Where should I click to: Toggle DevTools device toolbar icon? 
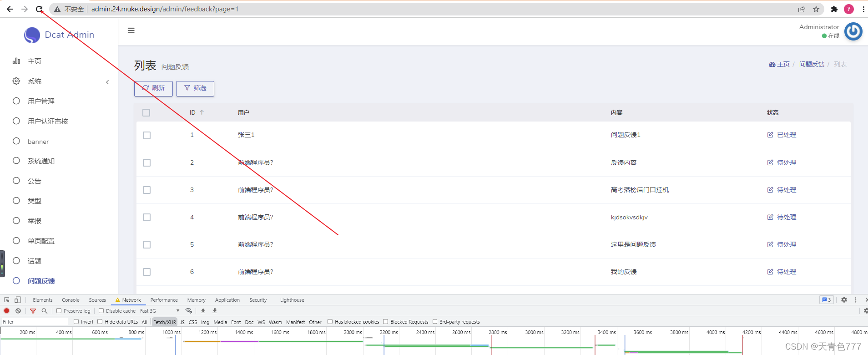(18, 300)
